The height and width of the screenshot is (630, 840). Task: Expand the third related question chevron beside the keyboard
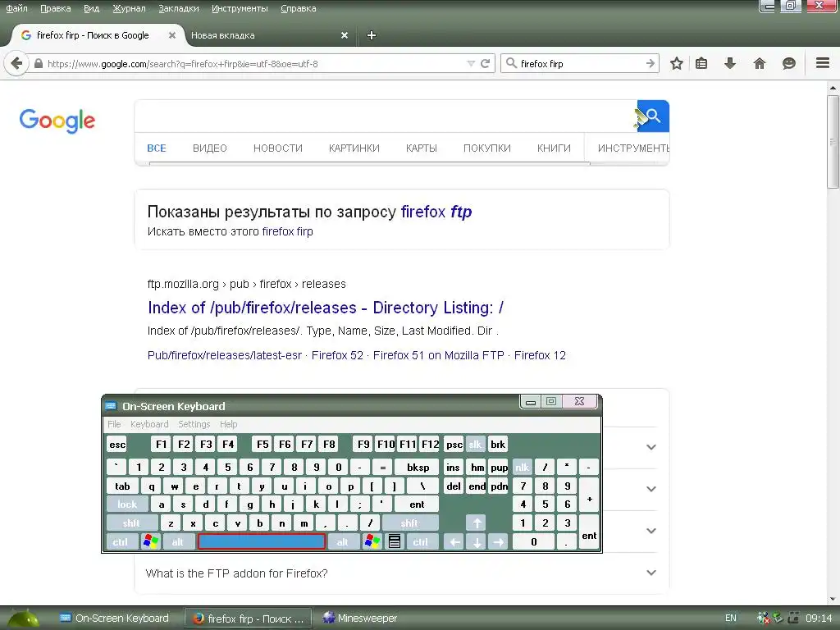tap(651, 531)
